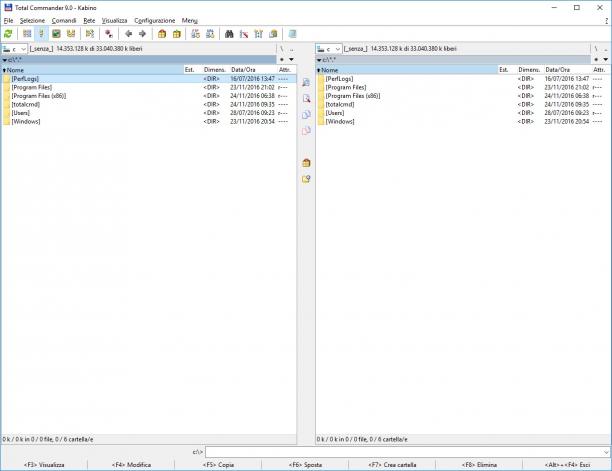Open the Rete menu
612x471 pixels.
(x=89, y=20)
